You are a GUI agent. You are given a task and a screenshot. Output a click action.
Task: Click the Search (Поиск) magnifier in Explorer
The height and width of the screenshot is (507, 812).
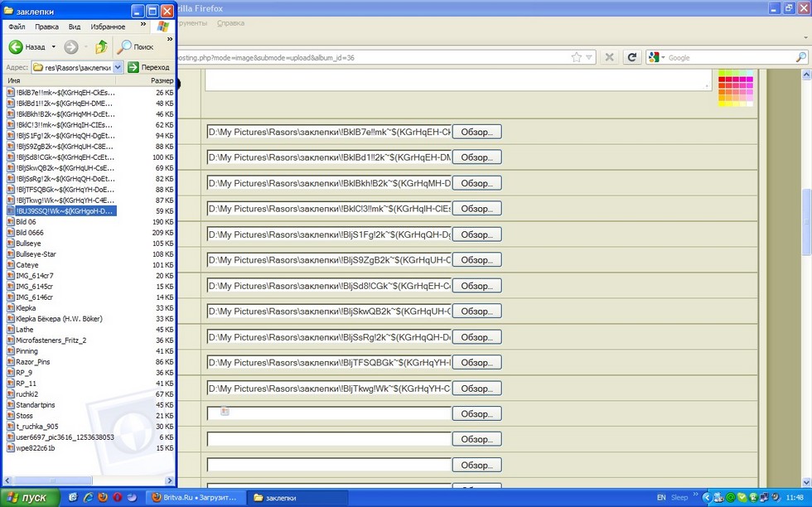(126, 47)
